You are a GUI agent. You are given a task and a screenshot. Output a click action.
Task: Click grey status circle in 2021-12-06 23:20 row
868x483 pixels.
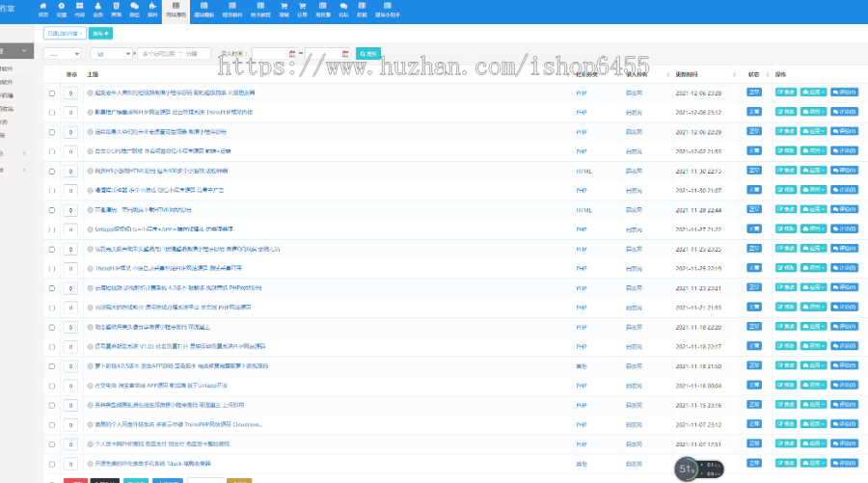pos(91,93)
